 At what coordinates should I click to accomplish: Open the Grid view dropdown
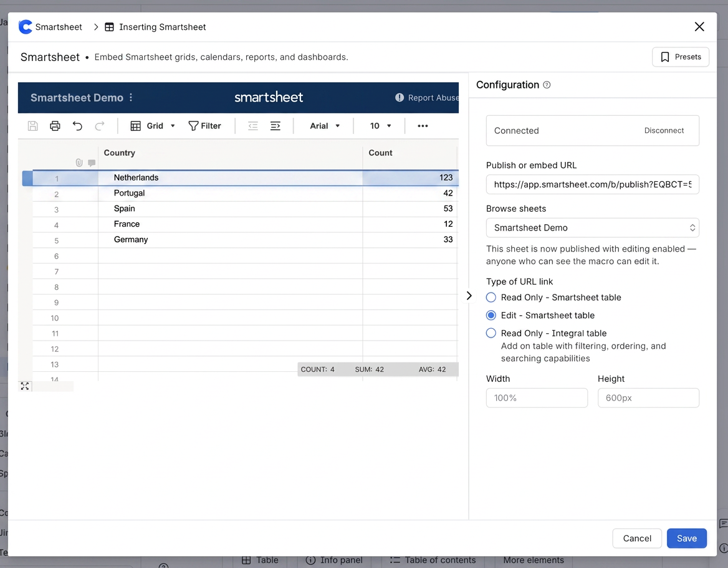pyautogui.click(x=153, y=126)
